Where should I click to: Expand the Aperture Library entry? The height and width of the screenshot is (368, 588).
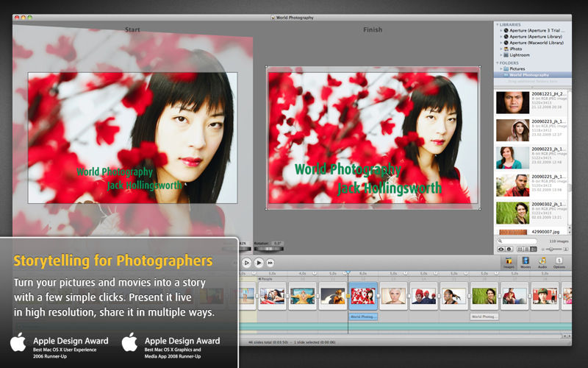coord(501,37)
